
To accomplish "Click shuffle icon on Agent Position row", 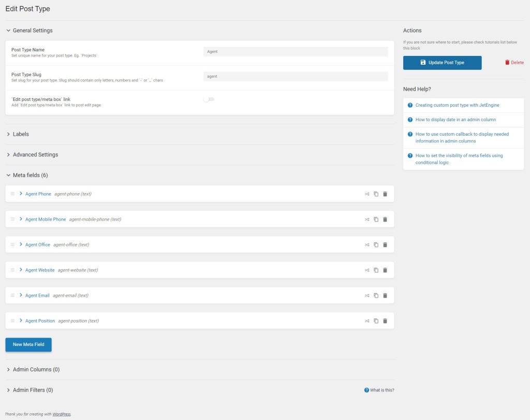I will [367, 321].
